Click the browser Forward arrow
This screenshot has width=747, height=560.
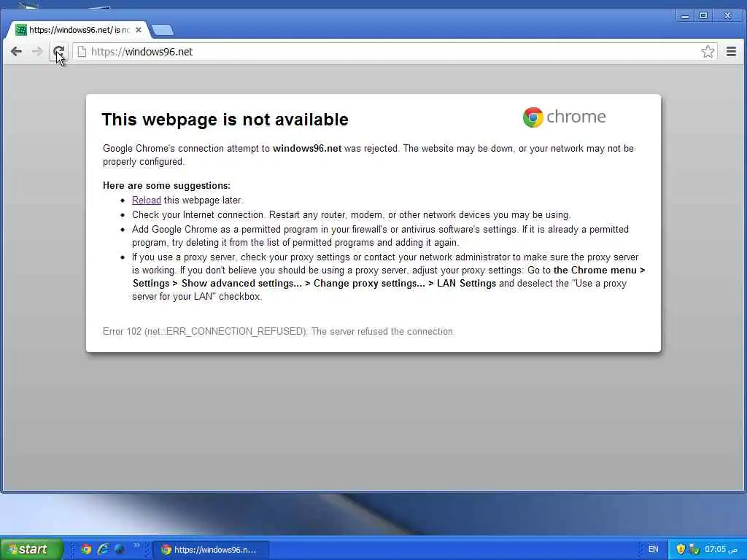pos(37,52)
